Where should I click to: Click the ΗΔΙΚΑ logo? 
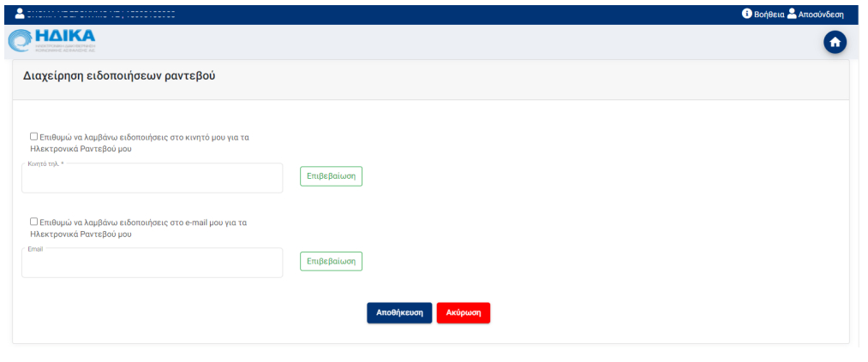(x=53, y=40)
